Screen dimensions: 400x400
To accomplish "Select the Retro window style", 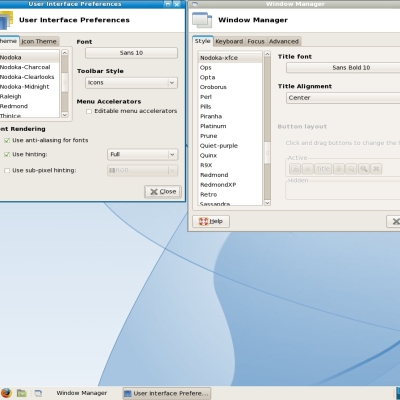I will pyautogui.click(x=230, y=195).
